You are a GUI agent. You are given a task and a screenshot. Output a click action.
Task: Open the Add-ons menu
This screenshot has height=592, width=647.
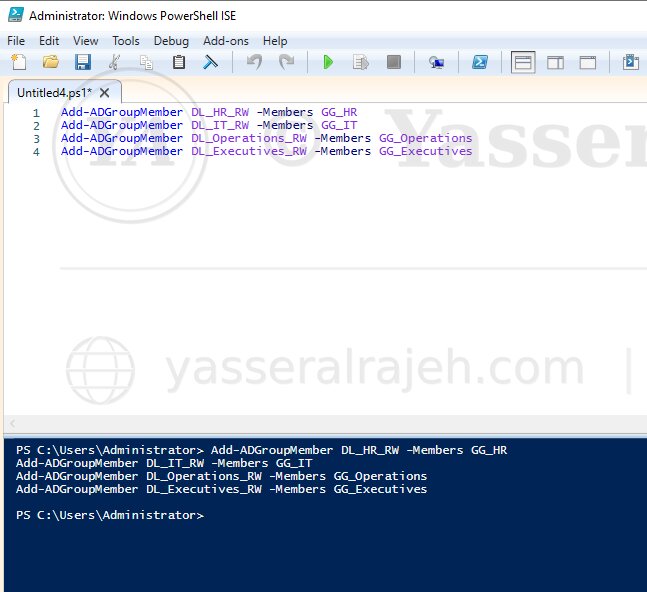coord(226,41)
